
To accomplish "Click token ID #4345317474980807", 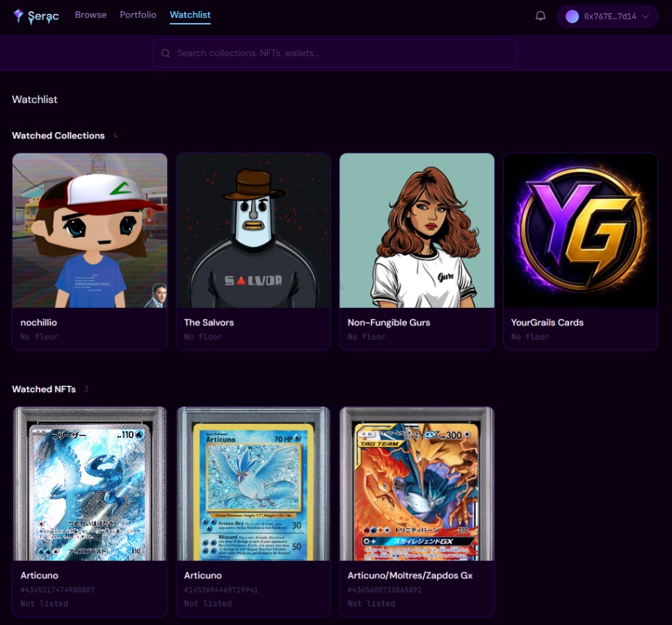I will [58, 590].
